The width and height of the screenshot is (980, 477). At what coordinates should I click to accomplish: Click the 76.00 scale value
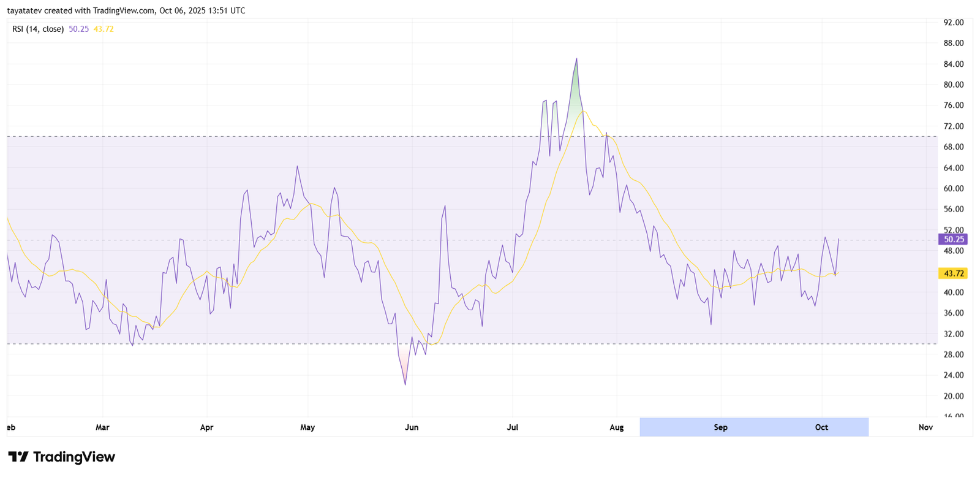tap(954, 105)
